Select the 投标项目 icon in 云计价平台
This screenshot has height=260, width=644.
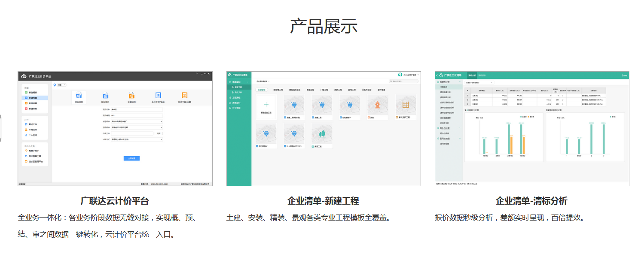tap(105, 96)
